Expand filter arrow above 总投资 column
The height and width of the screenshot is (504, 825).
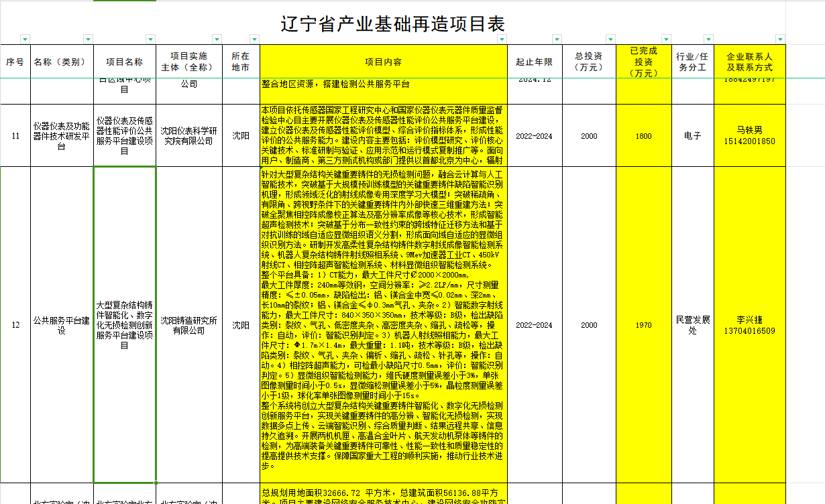point(611,39)
